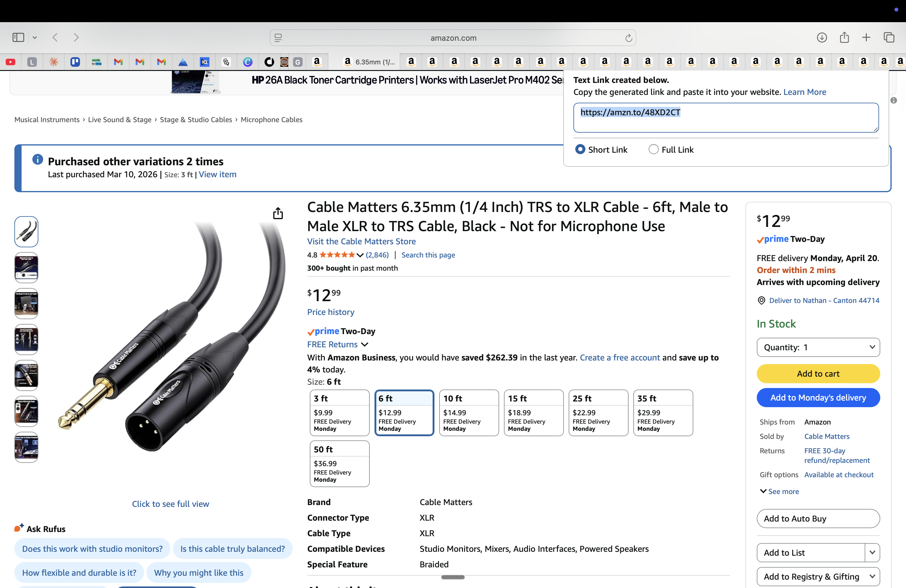Open the tab group dropdown beside sidebar icon
906x588 pixels.
pos(35,38)
